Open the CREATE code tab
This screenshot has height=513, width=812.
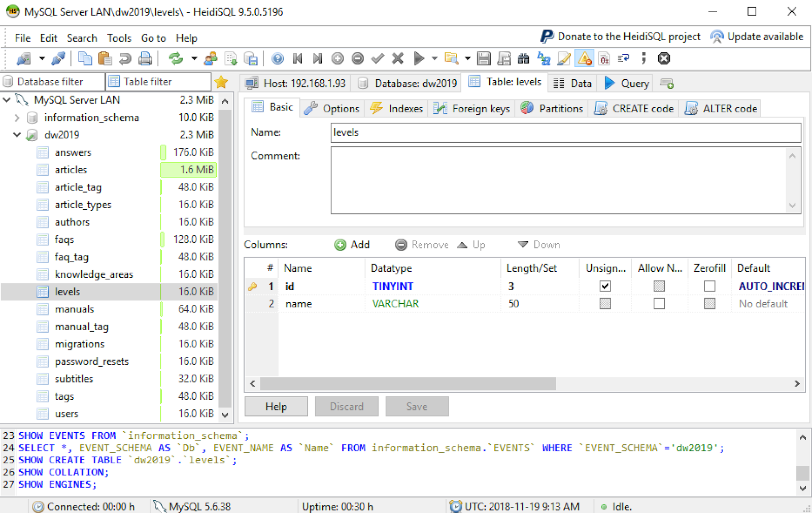tap(634, 109)
